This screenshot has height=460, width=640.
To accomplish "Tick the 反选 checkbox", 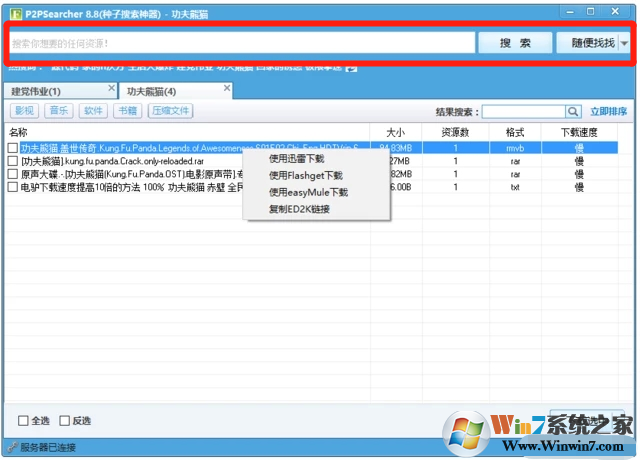I will (x=64, y=421).
